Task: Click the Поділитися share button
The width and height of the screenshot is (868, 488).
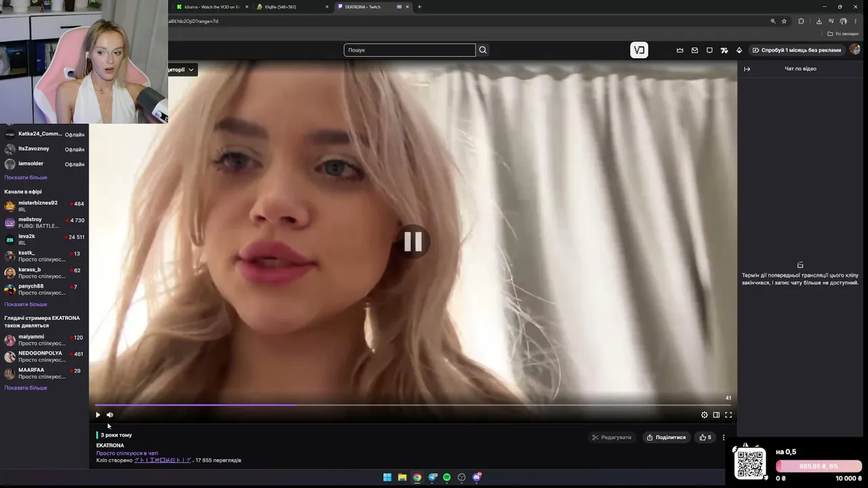Action: (666, 437)
